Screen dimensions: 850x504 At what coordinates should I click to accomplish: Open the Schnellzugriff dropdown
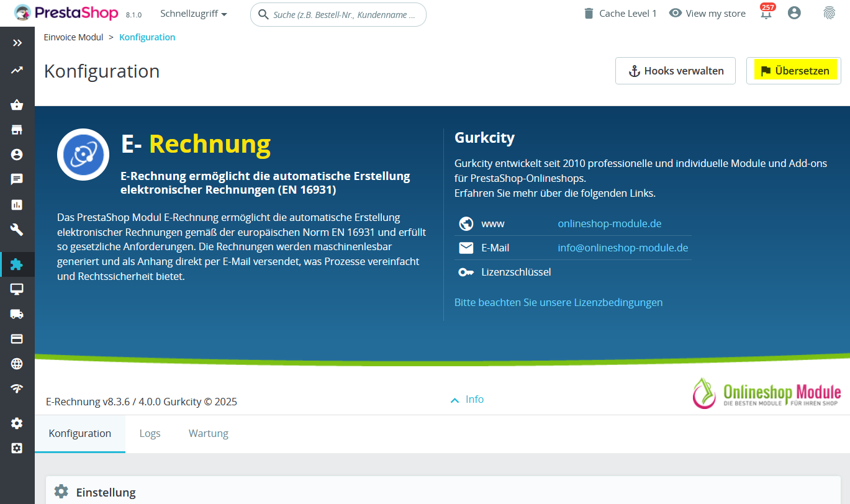coord(194,14)
